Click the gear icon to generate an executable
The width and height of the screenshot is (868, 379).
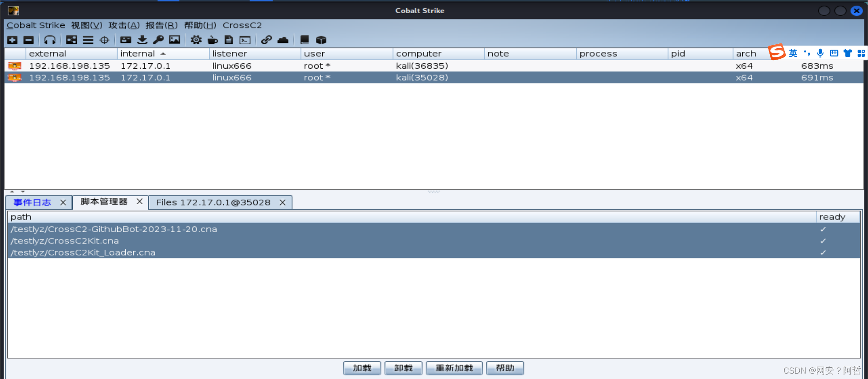196,40
